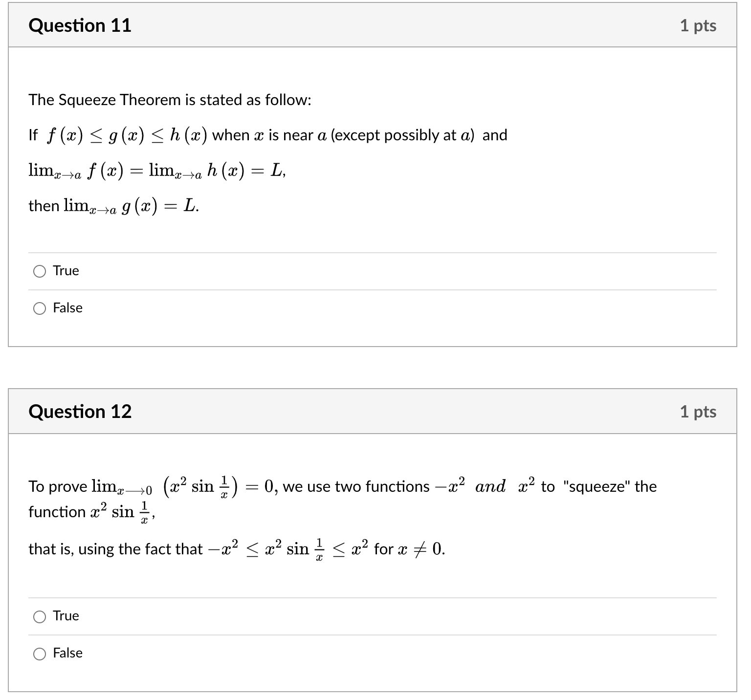Click the Question 12 header
Image resolution: width=751 pixels, height=700 pixels.
click(81, 412)
